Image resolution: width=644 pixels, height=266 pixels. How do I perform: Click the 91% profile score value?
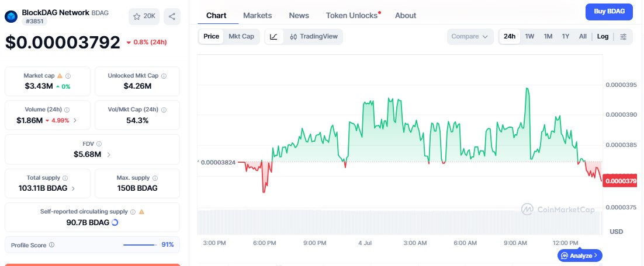(168, 244)
